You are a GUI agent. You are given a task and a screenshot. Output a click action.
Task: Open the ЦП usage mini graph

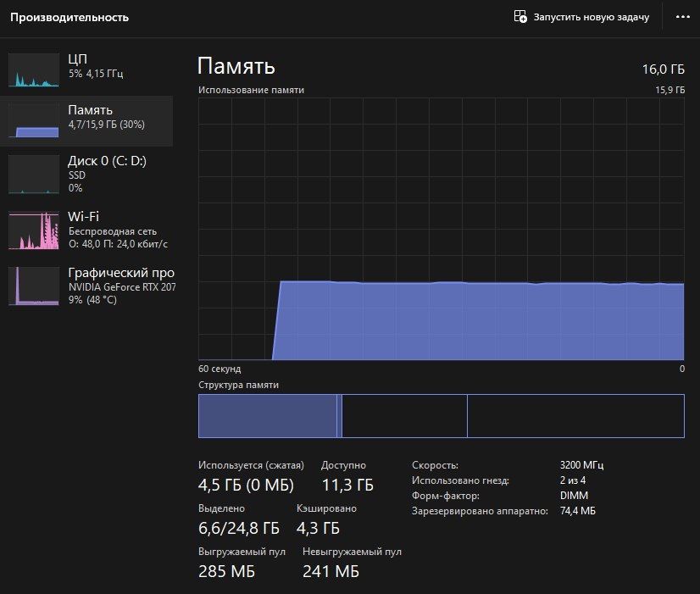click(34, 70)
